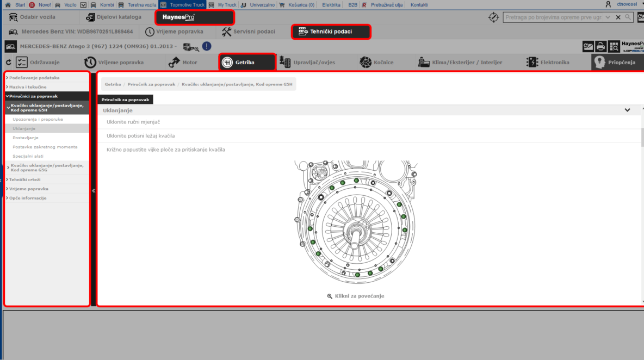Select Postavke zakretnog momenta

pyautogui.click(x=45, y=147)
